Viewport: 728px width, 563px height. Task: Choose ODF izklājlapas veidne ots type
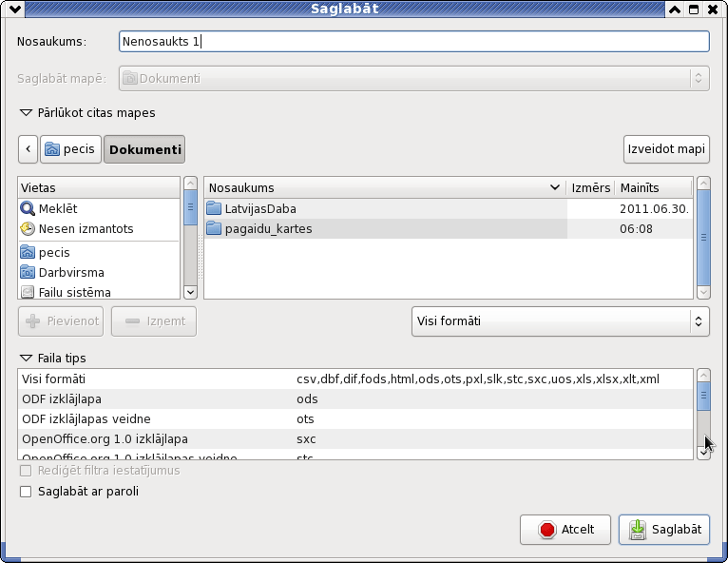tap(355, 419)
